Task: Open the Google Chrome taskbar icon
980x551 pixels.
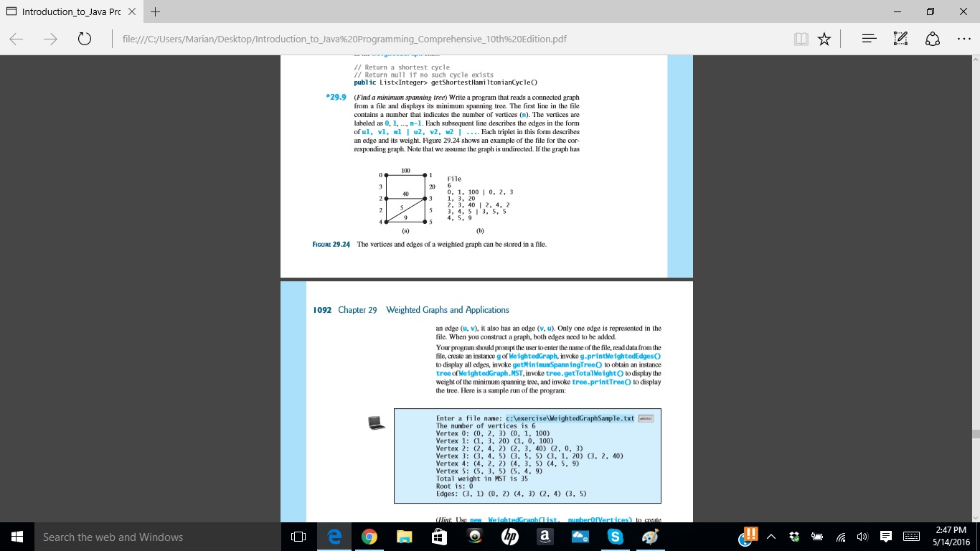Action: [x=369, y=536]
